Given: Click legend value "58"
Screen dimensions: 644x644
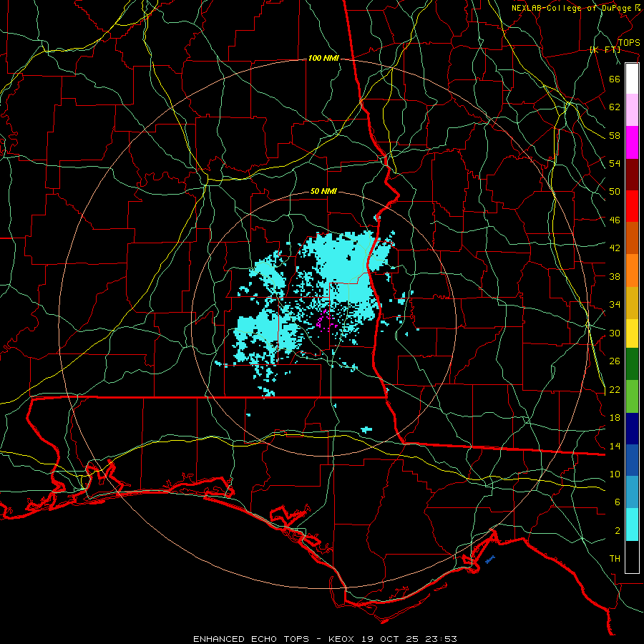Looking at the screenshot, I should coord(615,135).
